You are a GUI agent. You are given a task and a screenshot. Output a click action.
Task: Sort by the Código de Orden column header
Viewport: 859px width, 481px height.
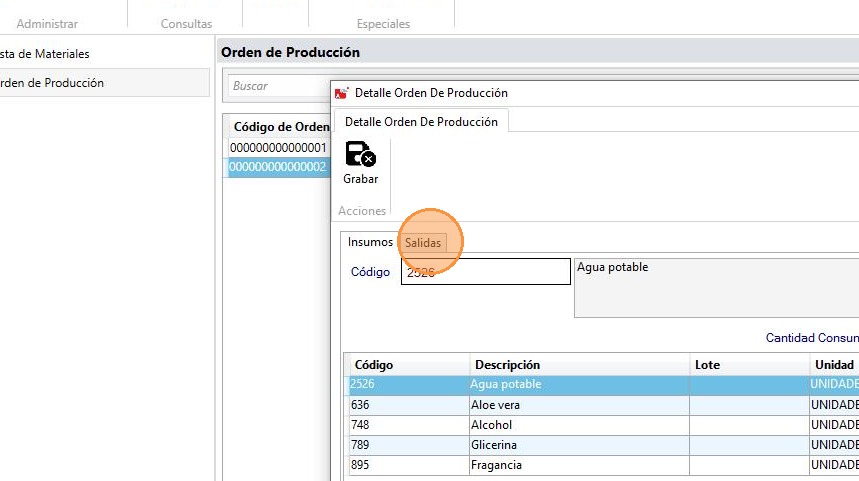coord(280,127)
